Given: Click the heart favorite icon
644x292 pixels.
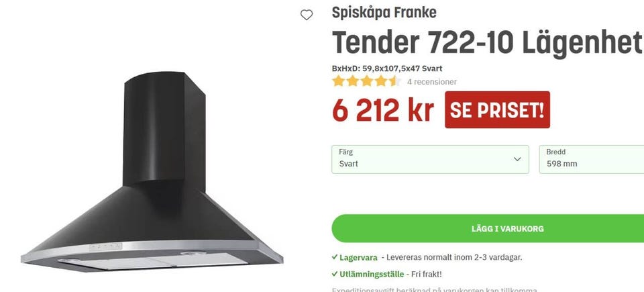Looking at the screenshot, I should click(x=307, y=15).
